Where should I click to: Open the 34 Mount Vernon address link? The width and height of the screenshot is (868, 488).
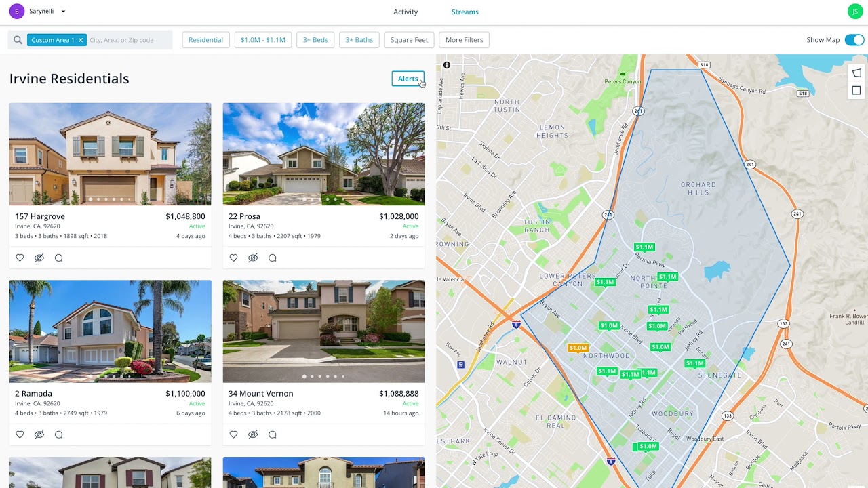pyautogui.click(x=261, y=393)
